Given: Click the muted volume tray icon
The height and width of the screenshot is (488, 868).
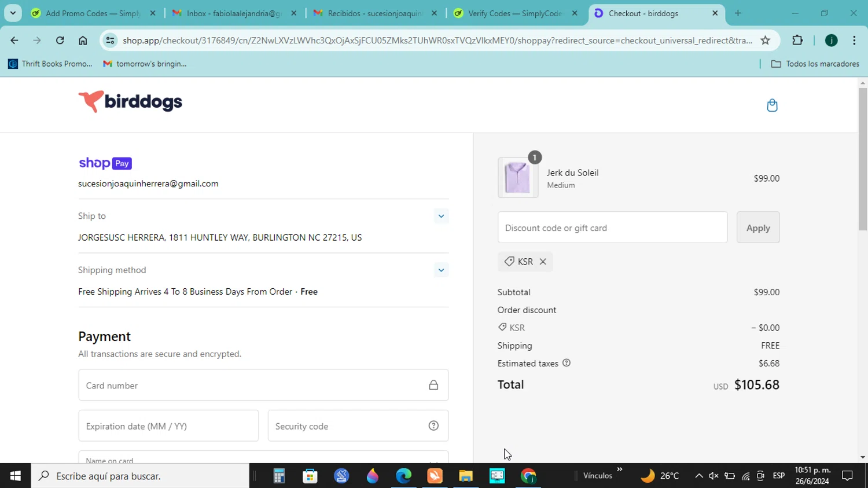Looking at the screenshot, I should coord(714,476).
